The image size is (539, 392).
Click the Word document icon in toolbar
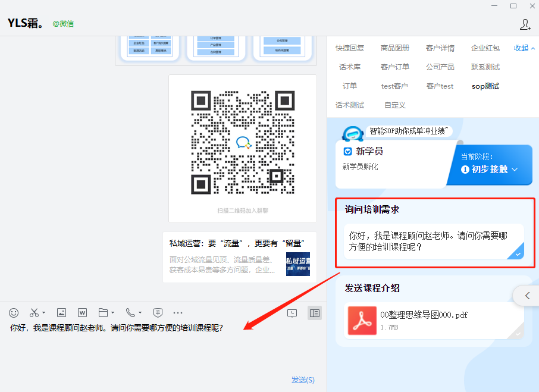click(x=82, y=312)
